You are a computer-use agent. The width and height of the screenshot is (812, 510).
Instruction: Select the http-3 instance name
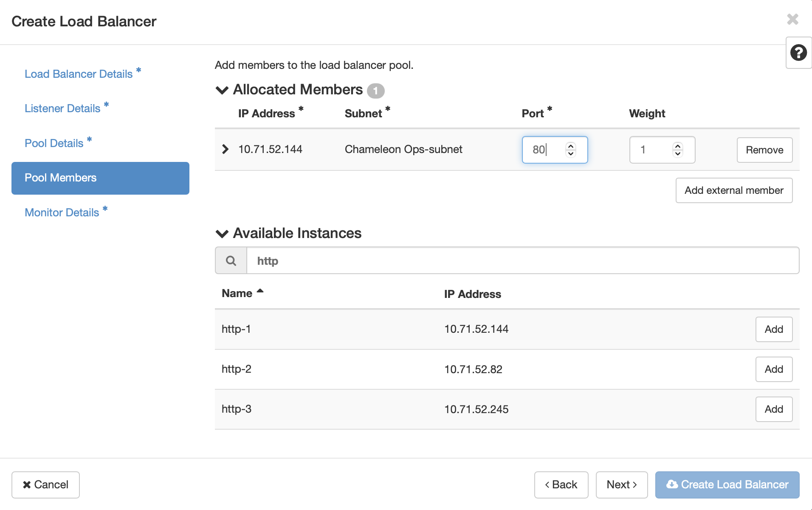pyautogui.click(x=237, y=409)
